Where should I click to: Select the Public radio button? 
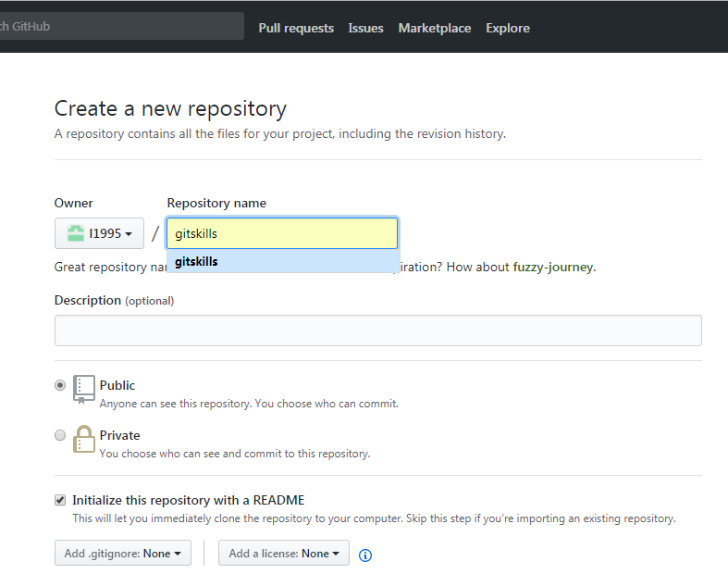[60, 385]
